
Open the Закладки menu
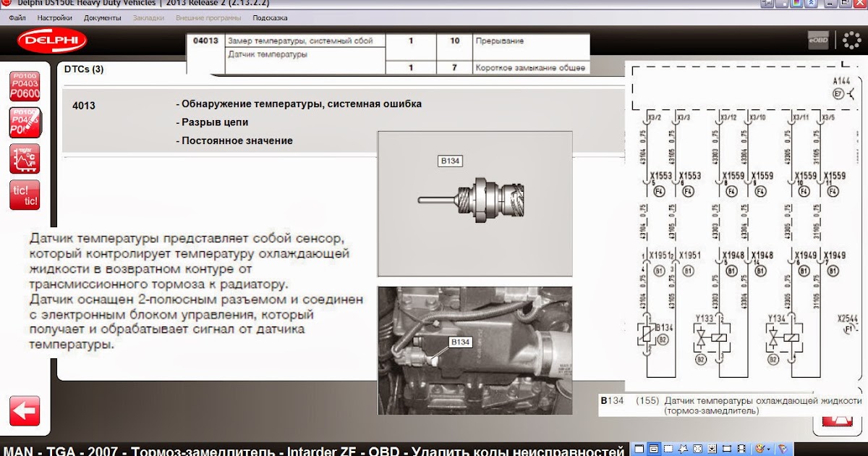tap(148, 17)
